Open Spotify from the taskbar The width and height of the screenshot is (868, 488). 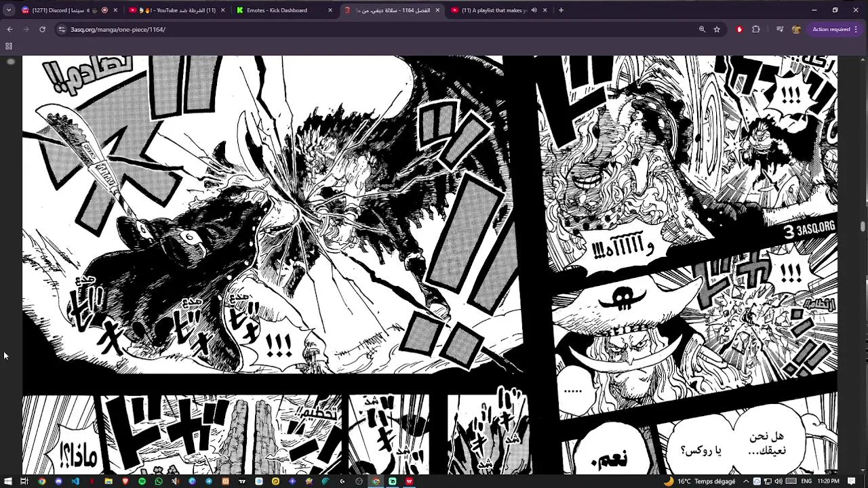(x=142, y=481)
